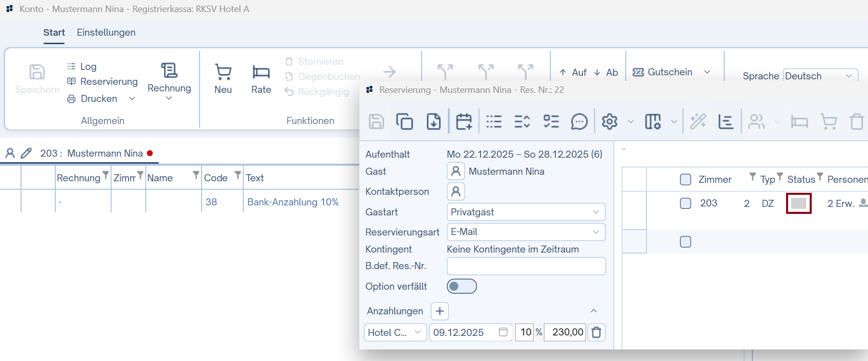Open guest profile icon next to Mustermann Nina
Viewport: 868px width, 361px height.
tap(455, 172)
